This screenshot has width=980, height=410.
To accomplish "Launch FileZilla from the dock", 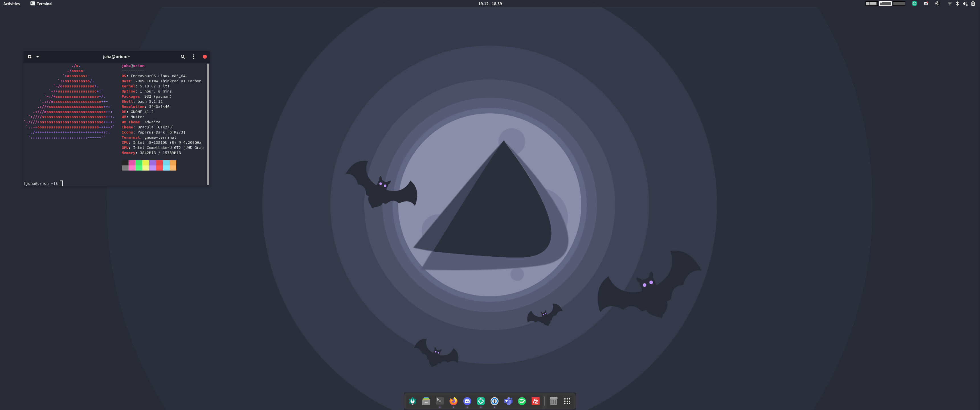I will click(536, 401).
